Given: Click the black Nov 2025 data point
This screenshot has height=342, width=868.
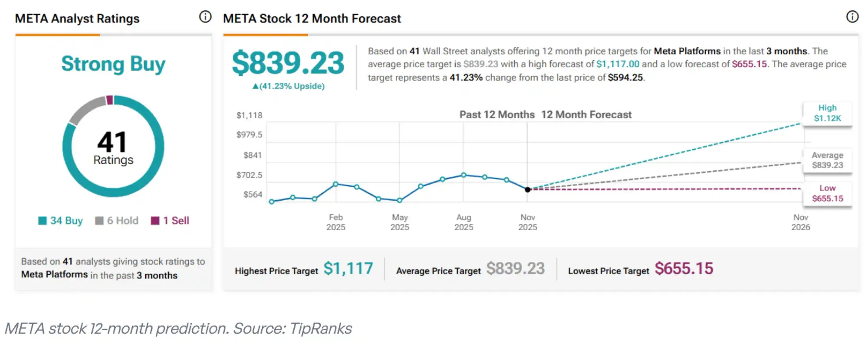Looking at the screenshot, I should pyautogui.click(x=527, y=189).
